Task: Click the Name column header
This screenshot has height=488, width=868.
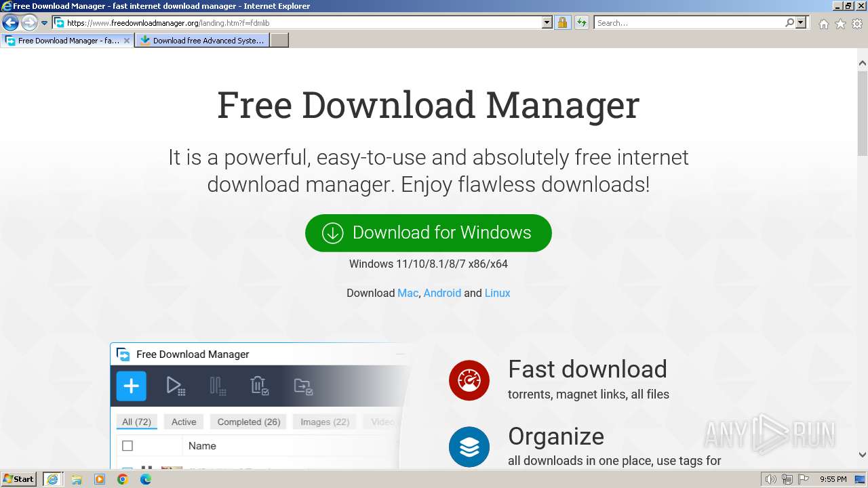Action: (202, 446)
